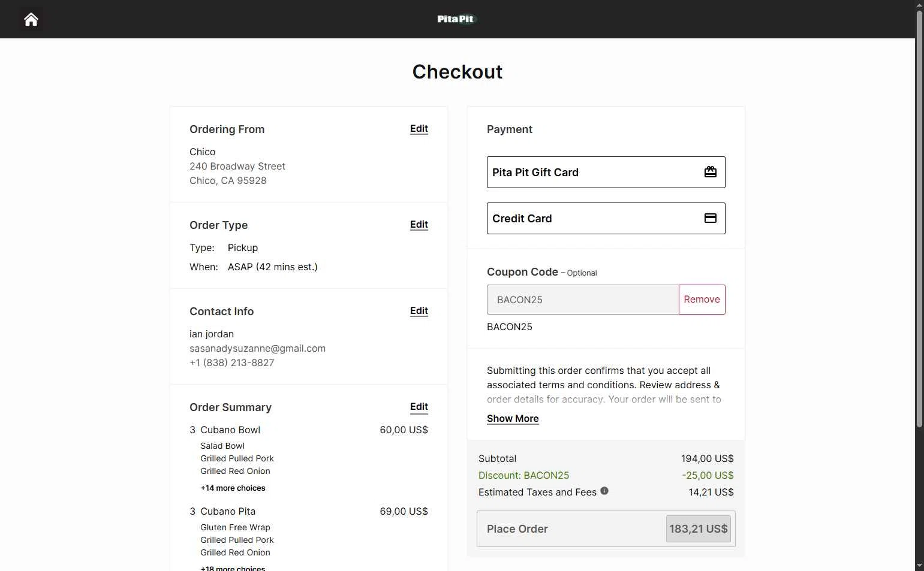Select the Cubano Pita item name
This screenshot has height=571, width=924.
228,511
